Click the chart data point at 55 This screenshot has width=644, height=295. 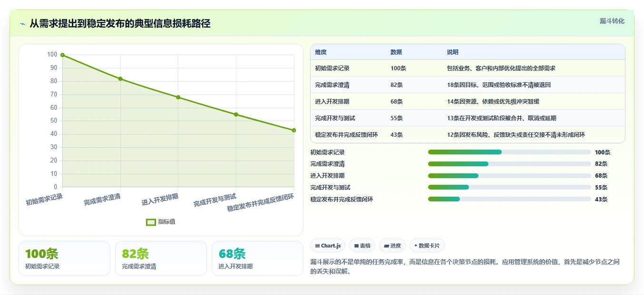pyautogui.click(x=236, y=114)
